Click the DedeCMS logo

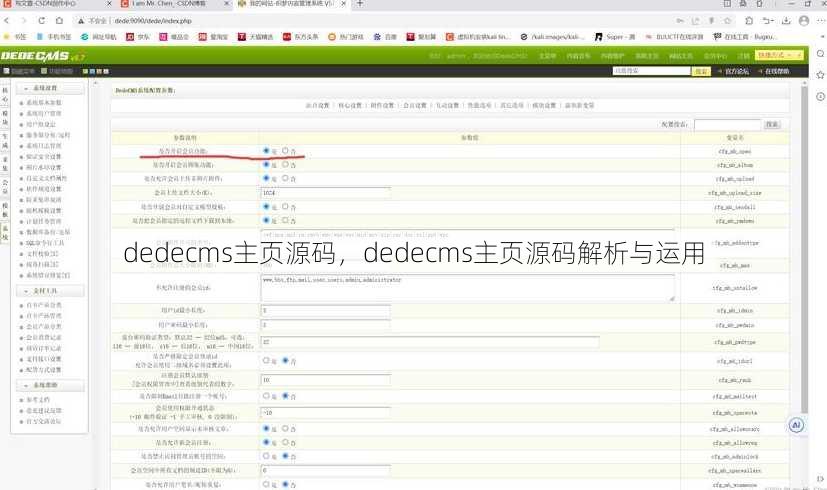43,56
